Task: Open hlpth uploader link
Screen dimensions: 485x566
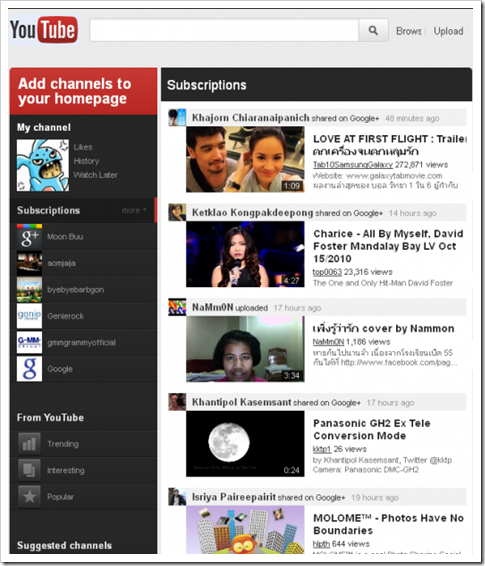Action: (x=321, y=544)
